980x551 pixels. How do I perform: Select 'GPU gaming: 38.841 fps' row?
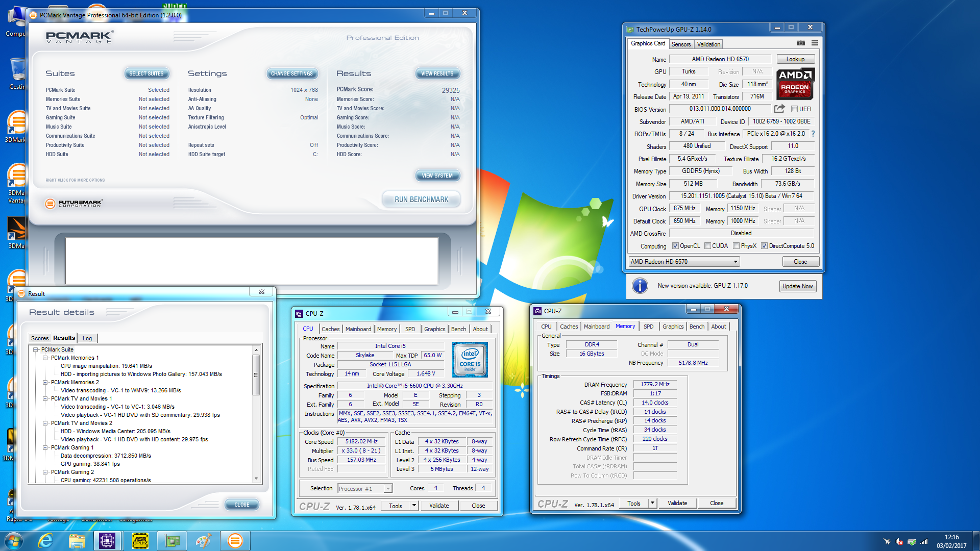pyautogui.click(x=90, y=464)
